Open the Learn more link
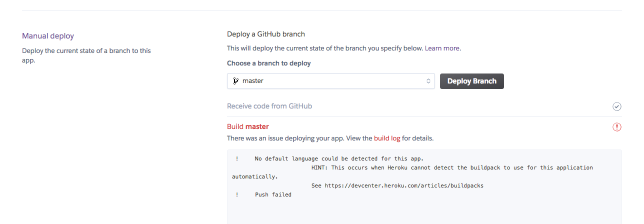 click(x=442, y=48)
